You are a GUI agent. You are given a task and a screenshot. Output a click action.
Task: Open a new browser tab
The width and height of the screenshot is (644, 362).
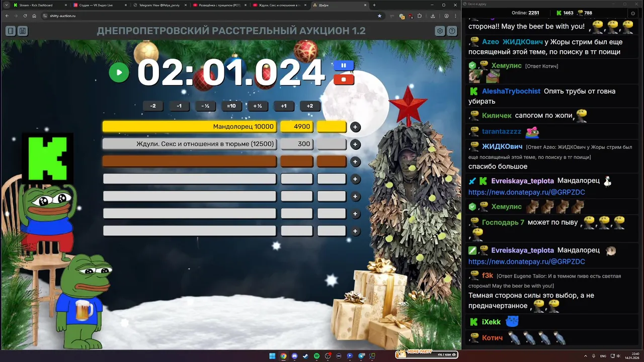pyautogui.click(x=374, y=5)
